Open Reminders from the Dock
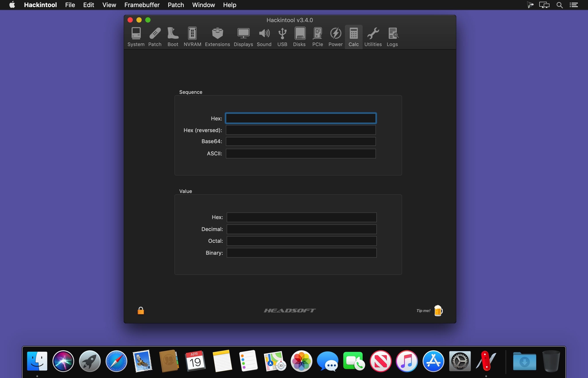588x378 pixels. pyautogui.click(x=248, y=361)
